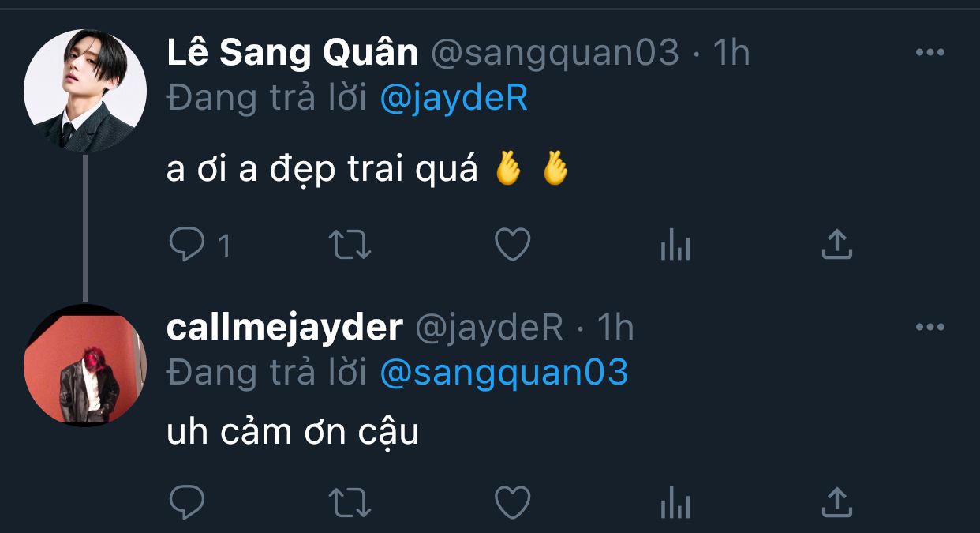980x533 pixels.
Task: View analytics of Lê Sang Quân's tweet
Action: coord(675,246)
